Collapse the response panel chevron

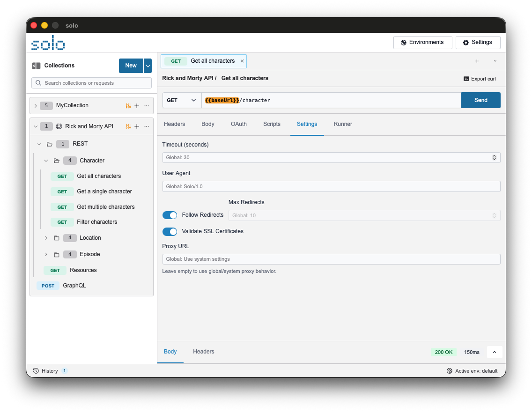[x=495, y=352]
